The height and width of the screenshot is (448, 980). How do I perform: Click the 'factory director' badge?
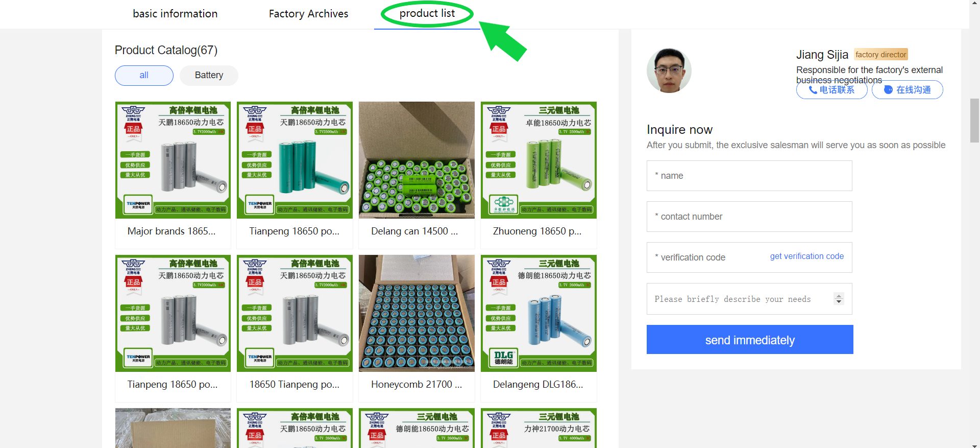[x=881, y=55]
